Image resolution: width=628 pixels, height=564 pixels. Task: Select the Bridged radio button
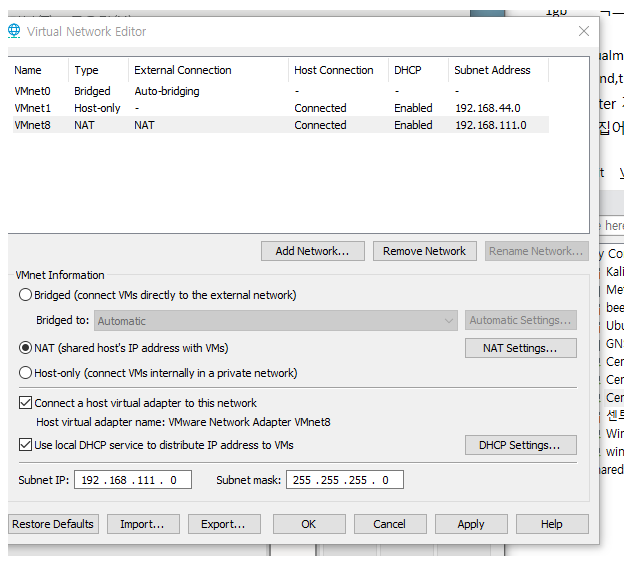pos(25,295)
